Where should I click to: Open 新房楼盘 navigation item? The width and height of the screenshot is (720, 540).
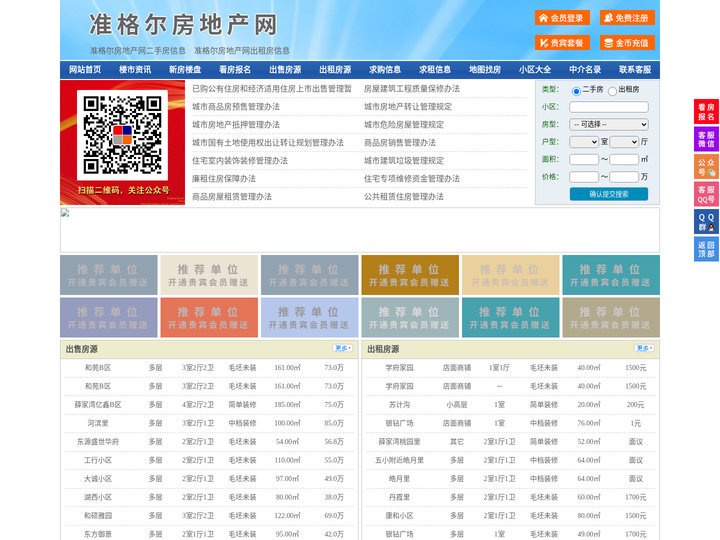(x=185, y=70)
